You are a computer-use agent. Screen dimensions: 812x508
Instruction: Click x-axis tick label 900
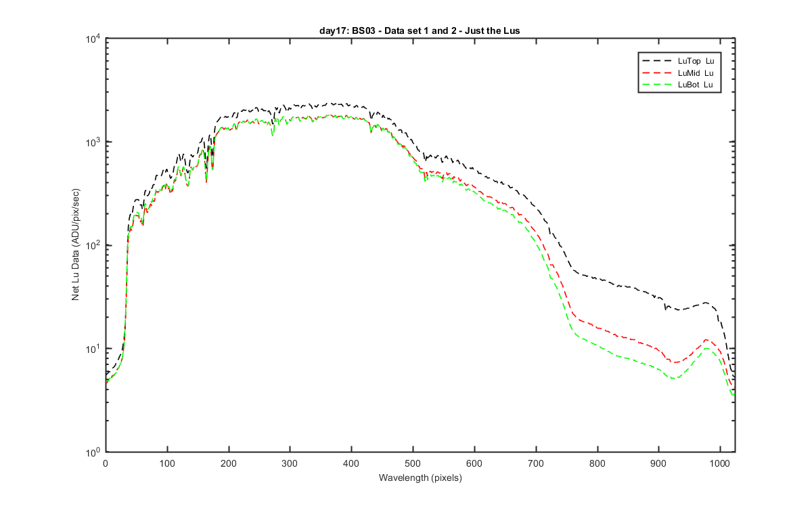pyautogui.click(x=658, y=463)
